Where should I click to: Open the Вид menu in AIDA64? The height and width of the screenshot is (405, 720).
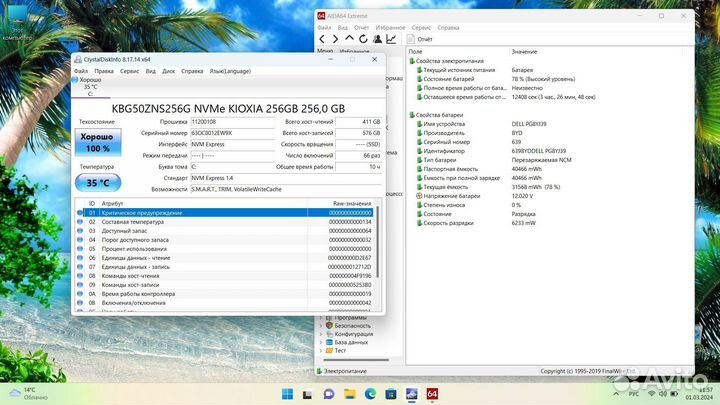click(343, 28)
